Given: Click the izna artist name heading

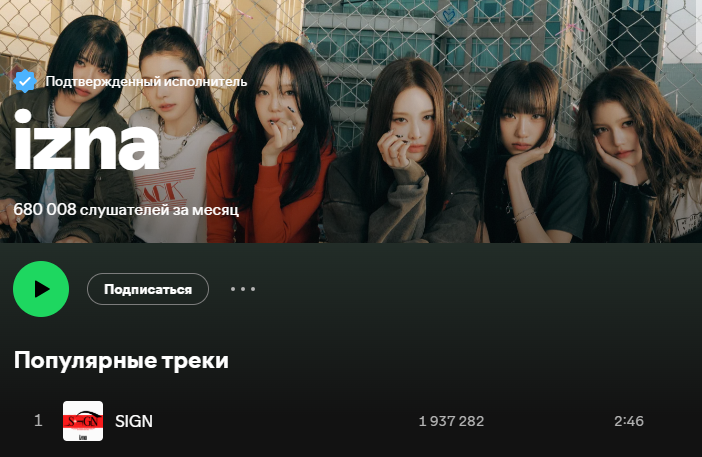Looking at the screenshot, I should pyautogui.click(x=86, y=139).
